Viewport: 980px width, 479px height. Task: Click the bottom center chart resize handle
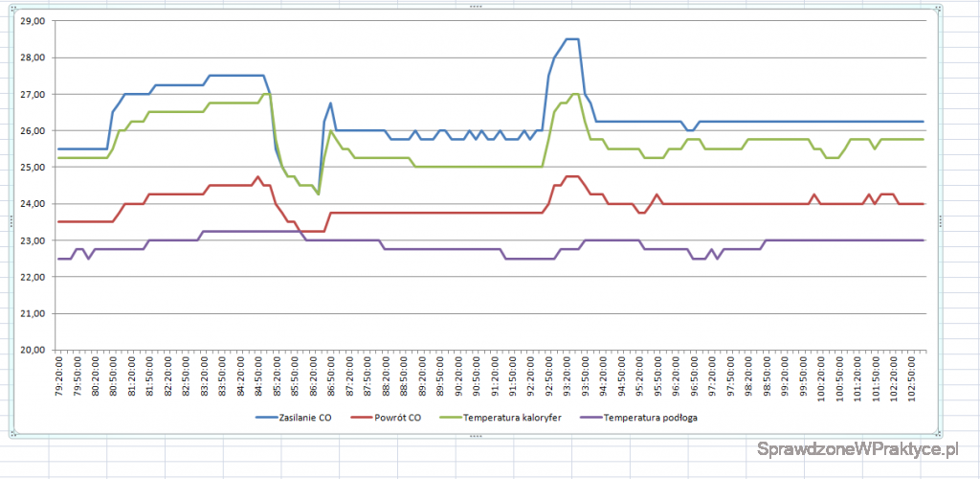pos(476,436)
